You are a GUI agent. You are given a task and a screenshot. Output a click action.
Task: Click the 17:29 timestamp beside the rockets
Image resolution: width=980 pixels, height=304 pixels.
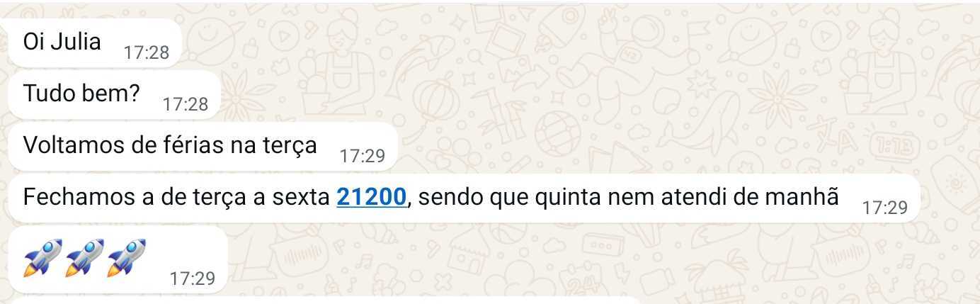pyautogui.click(x=193, y=278)
